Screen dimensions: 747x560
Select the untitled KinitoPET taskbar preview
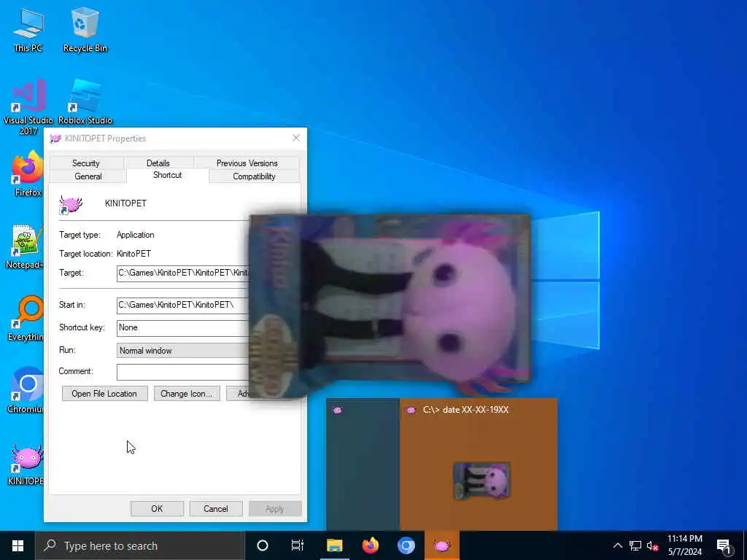[x=363, y=464]
